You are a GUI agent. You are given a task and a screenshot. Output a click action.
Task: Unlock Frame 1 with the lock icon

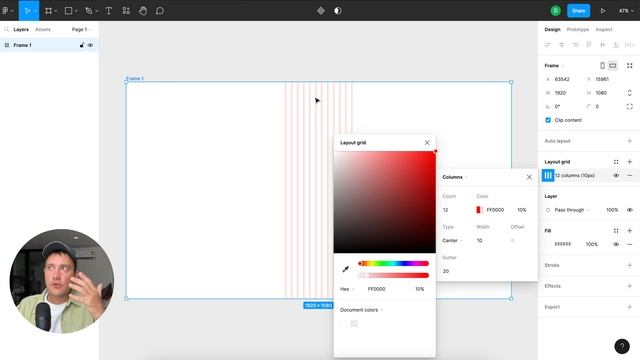point(82,45)
